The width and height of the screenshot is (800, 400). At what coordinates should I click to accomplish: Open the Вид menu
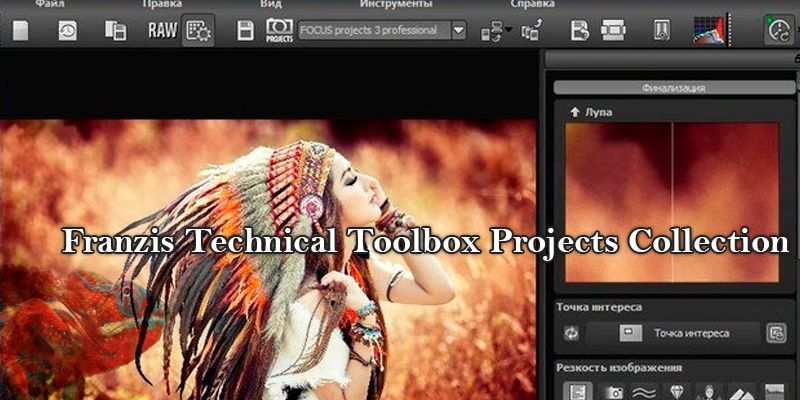pos(271,4)
